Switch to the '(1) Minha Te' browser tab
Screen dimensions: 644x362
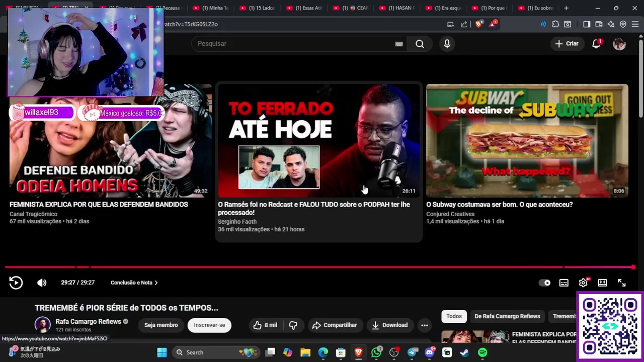pos(210,8)
